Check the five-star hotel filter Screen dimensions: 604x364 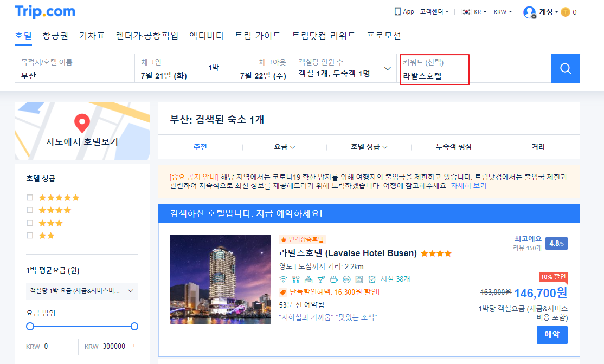(30, 197)
